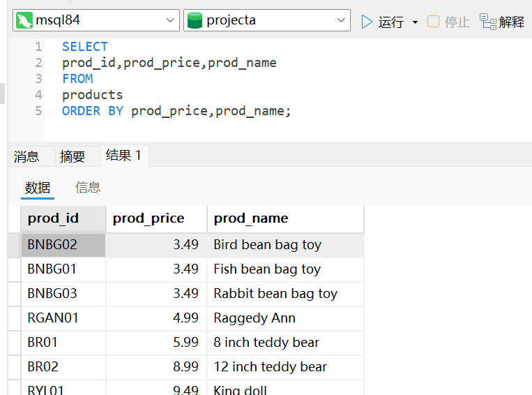
Task: Open the Run options dropdown arrow
Action: pyautogui.click(x=415, y=22)
